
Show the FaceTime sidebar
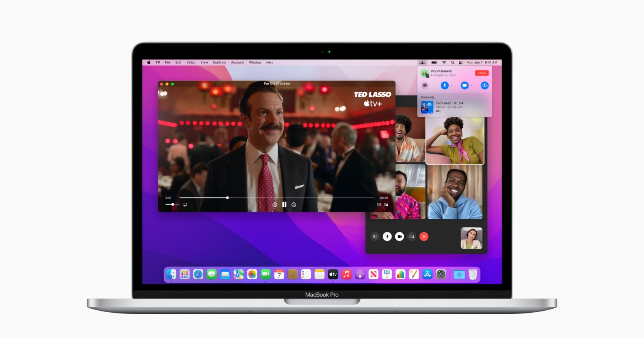pyautogui.click(x=375, y=237)
